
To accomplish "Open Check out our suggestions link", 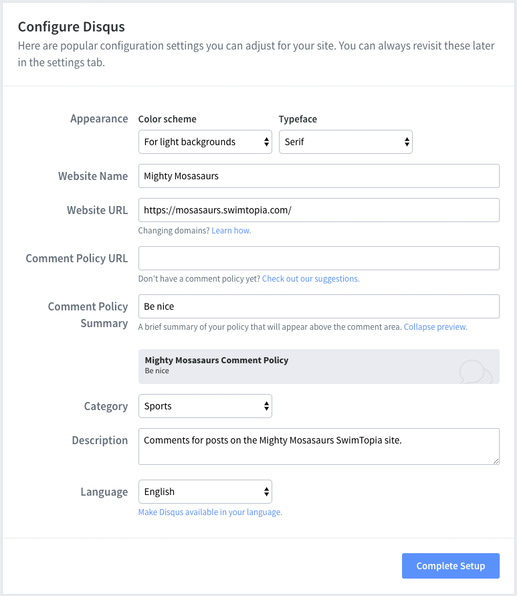I will click(x=311, y=279).
